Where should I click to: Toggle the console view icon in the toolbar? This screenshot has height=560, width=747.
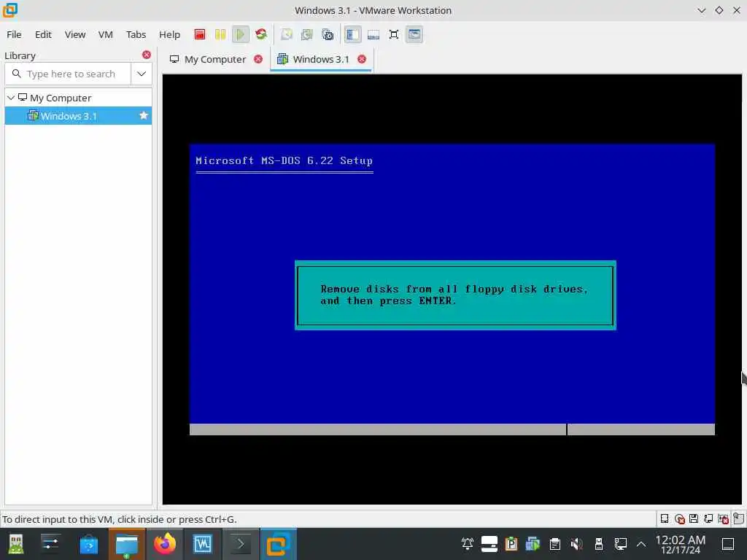pyautogui.click(x=414, y=34)
